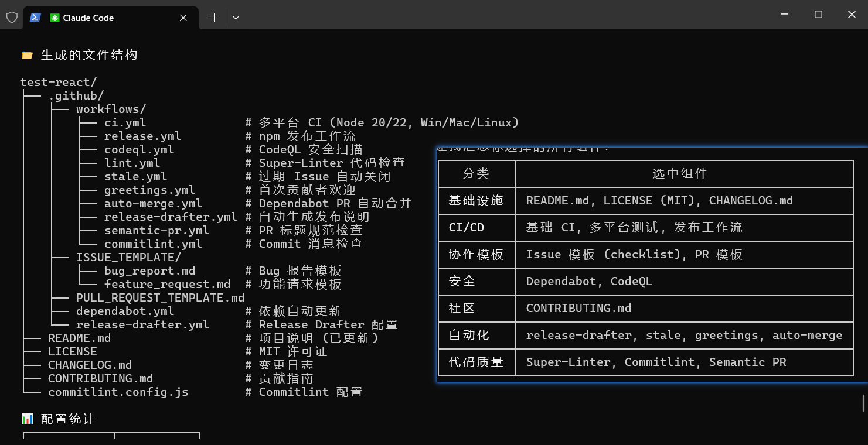Open a new terminal tab
868x445 pixels.
pyautogui.click(x=214, y=18)
